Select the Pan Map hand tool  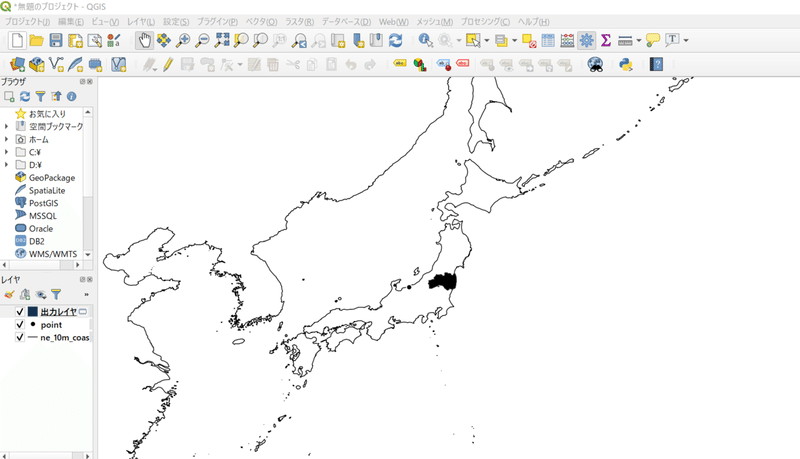(144, 40)
